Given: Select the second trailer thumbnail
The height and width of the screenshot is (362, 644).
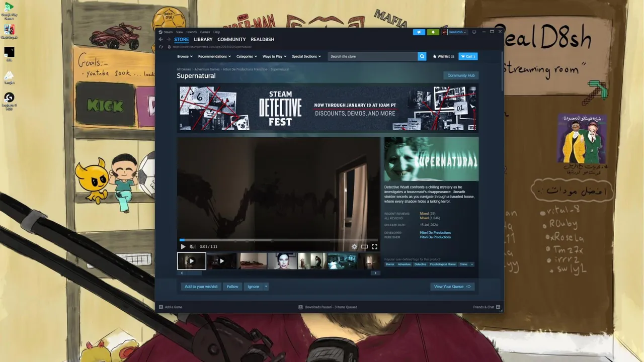Looking at the screenshot, I should click(x=222, y=261).
